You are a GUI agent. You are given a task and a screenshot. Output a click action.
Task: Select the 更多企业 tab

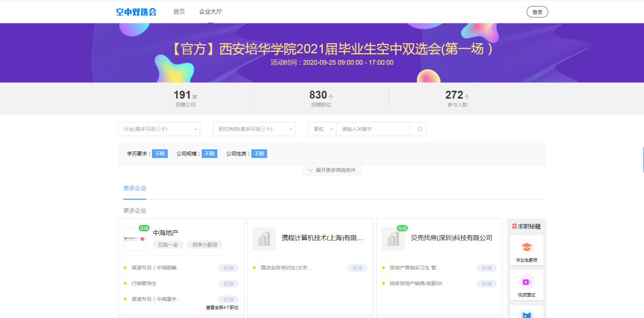click(x=135, y=188)
